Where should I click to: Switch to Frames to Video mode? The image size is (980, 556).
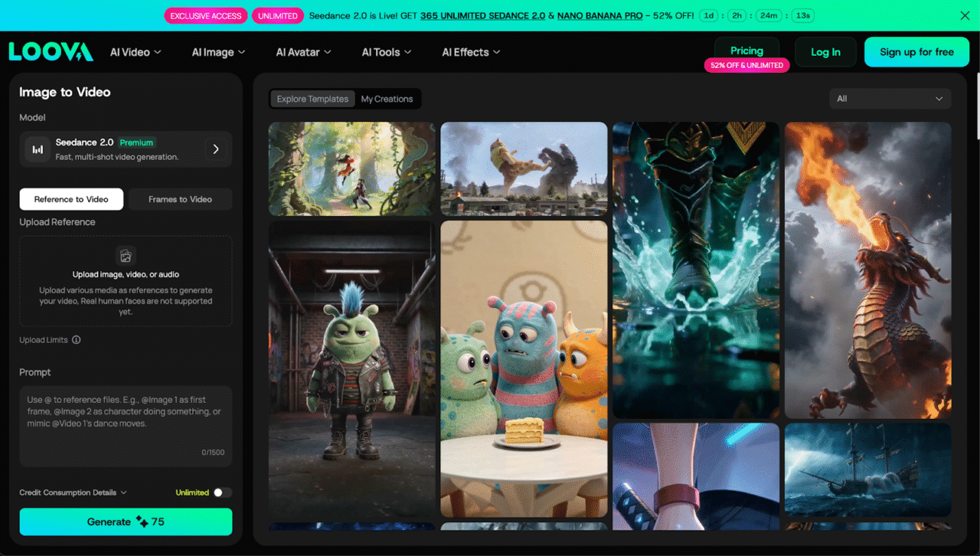(x=180, y=199)
